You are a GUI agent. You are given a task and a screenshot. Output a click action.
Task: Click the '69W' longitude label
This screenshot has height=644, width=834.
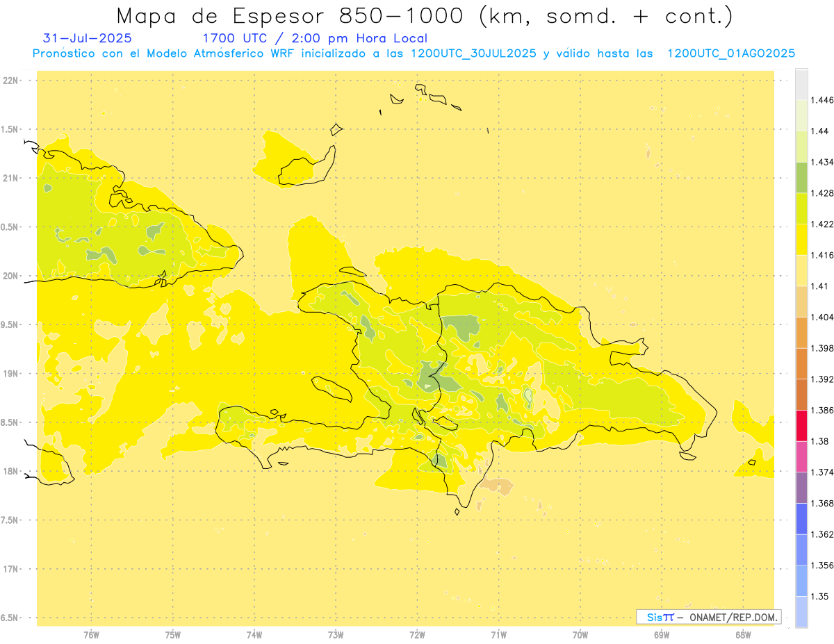(662, 634)
